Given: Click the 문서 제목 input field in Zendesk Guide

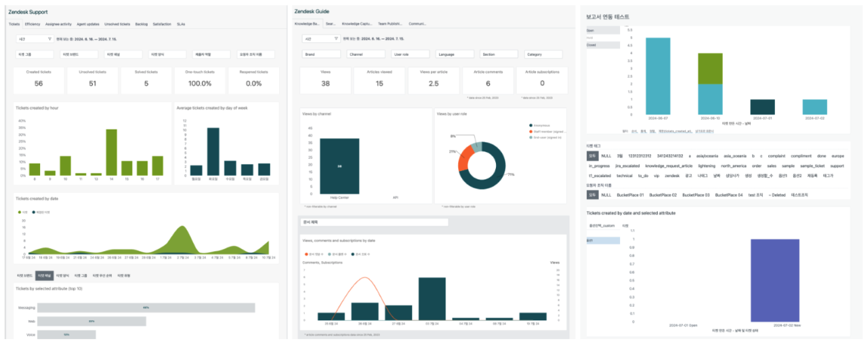Looking at the screenshot, I should pos(374,223).
